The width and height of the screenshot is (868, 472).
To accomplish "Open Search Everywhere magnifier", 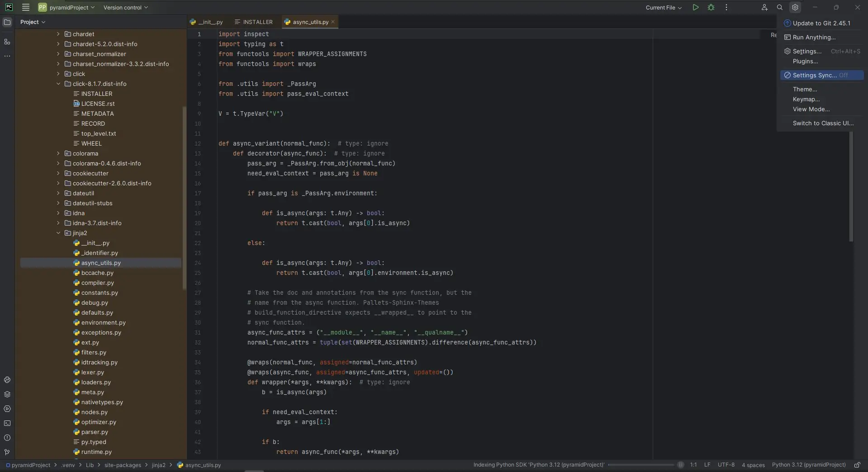I will click(x=780, y=8).
